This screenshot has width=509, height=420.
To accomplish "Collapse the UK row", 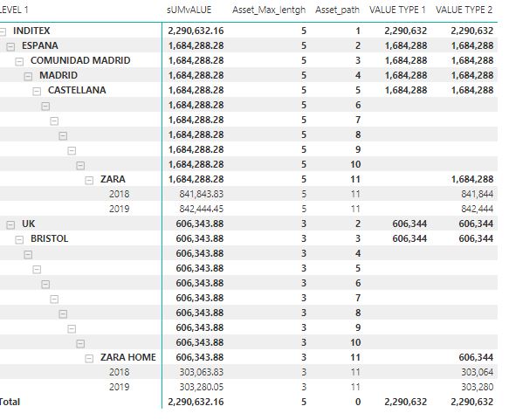I will point(10,225).
